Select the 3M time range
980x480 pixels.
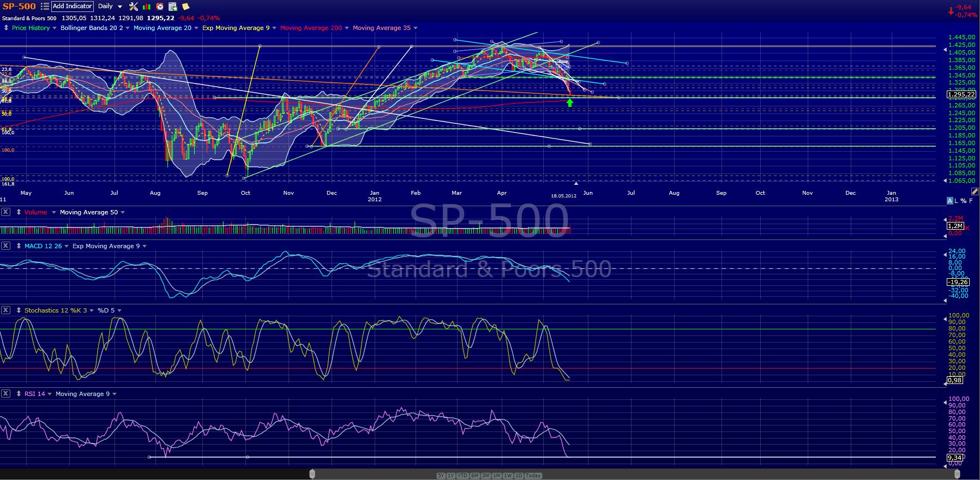(x=485, y=476)
